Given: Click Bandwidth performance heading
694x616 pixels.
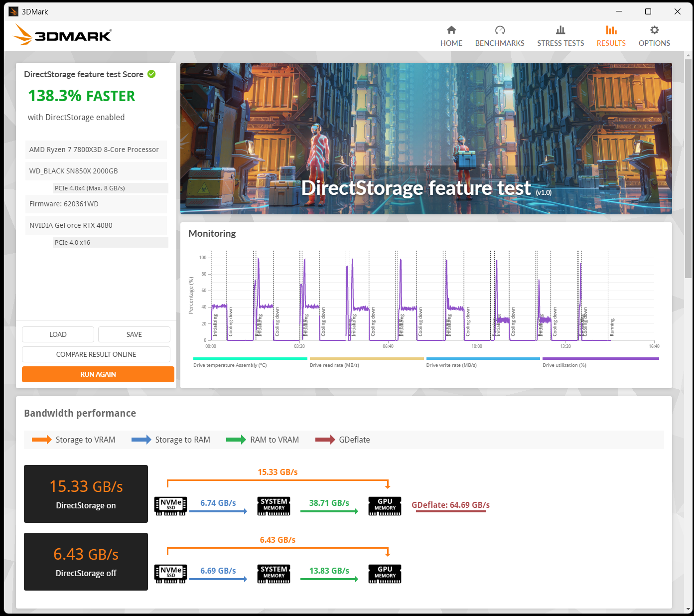Looking at the screenshot, I should coord(80,413).
